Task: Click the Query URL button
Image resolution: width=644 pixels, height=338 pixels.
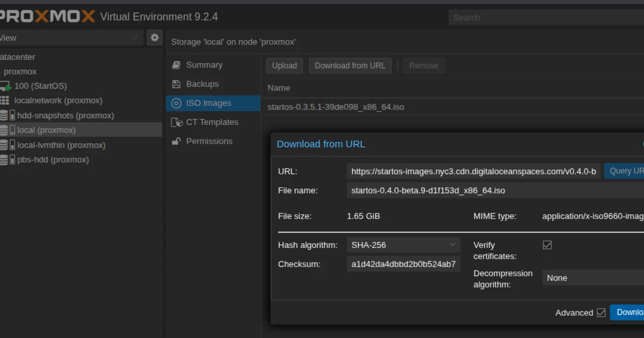Action: [x=624, y=171]
